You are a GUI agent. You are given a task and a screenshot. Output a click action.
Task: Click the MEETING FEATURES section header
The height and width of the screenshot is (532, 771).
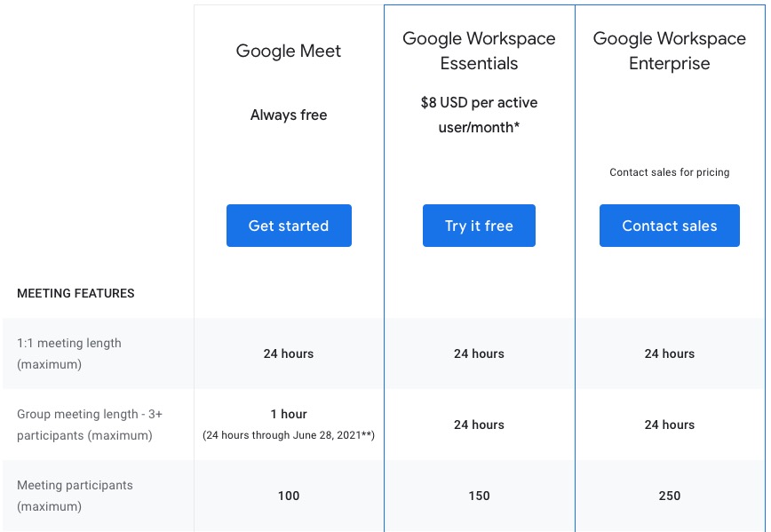(x=76, y=293)
